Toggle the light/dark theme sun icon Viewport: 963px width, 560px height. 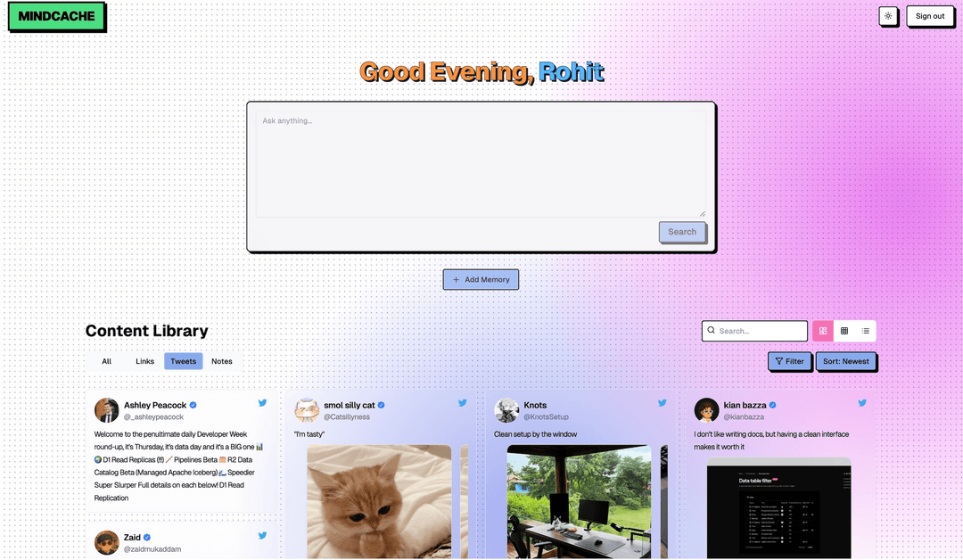(x=888, y=16)
